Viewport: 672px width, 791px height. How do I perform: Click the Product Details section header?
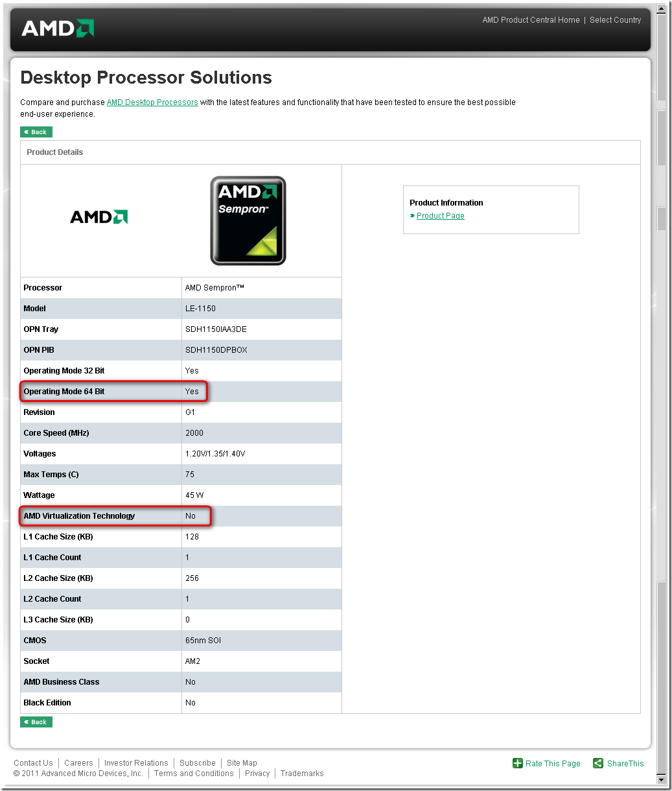pyautogui.click(x=55, y=152)
